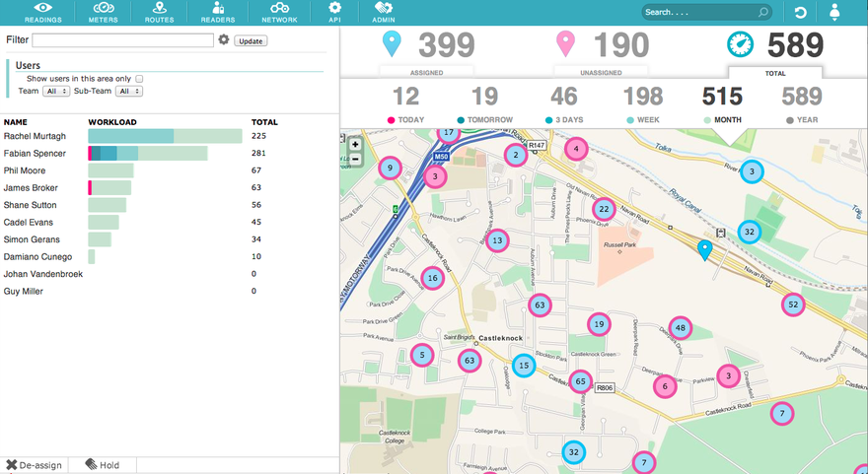Select map cluster marker 19
The height and width of the screenshot is (474, 868).
(599, 324)
